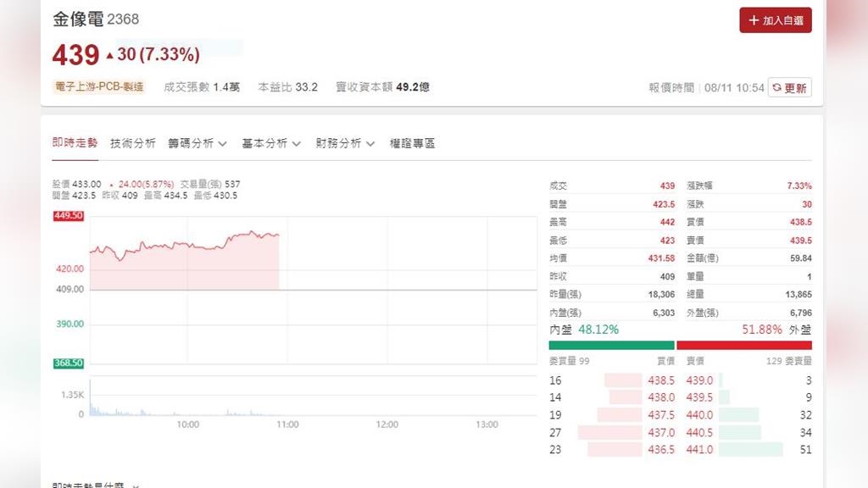Click the red 外盤 ratio bar
Viewport: 868px width, 488px height.
point(743,345)
